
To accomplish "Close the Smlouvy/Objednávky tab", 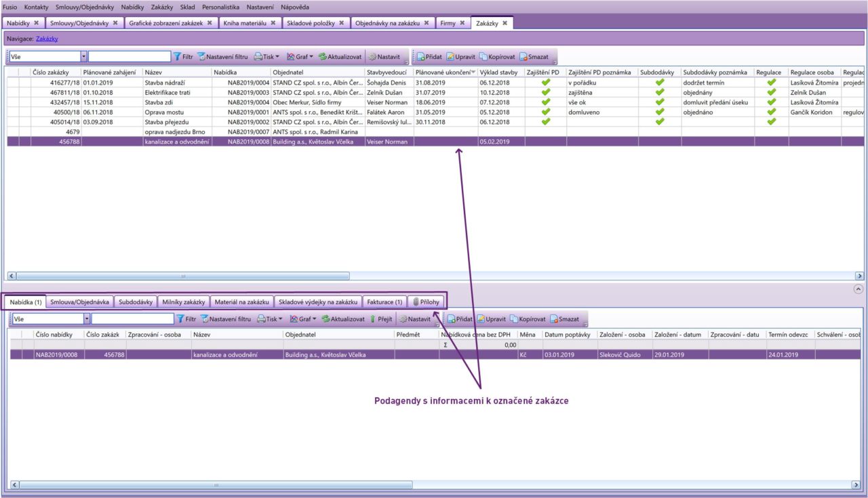I will coord(115,23).
